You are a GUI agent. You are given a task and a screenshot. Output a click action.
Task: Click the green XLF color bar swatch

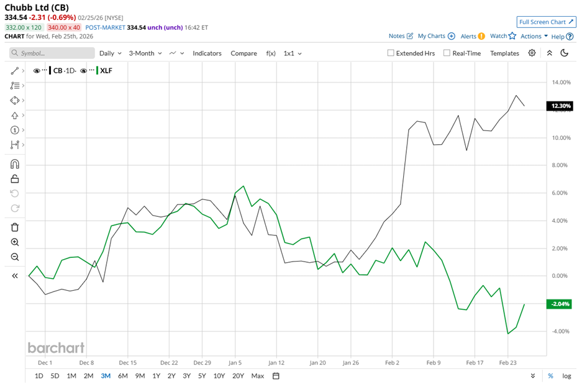97,71
